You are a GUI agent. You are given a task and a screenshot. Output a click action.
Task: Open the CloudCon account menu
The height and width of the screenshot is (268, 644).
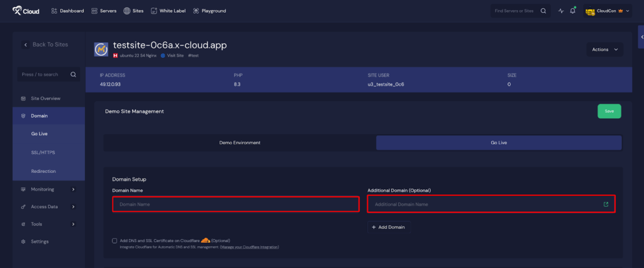[608, 11]
